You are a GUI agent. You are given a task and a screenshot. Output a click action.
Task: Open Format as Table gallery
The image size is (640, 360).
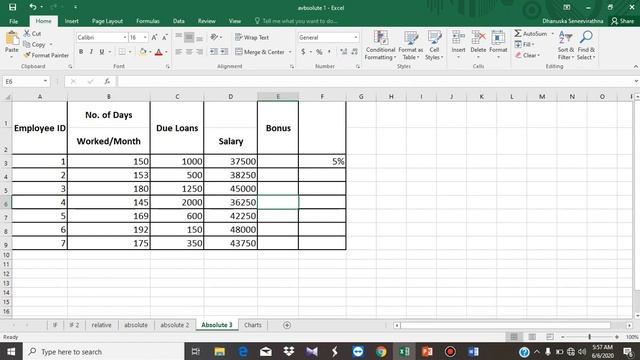point(411,45)
